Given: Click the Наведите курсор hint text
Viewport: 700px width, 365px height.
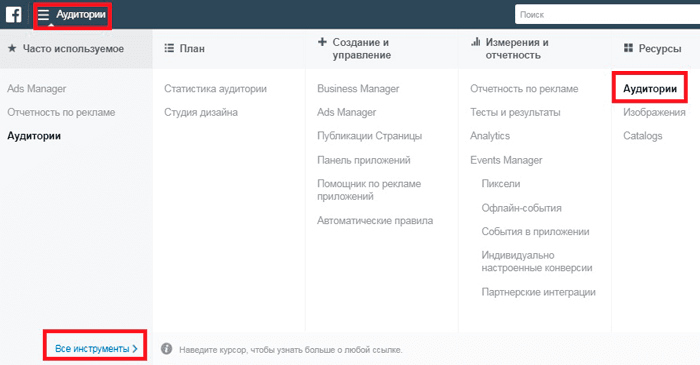Looking at the screenshot, I should [291, 349].
